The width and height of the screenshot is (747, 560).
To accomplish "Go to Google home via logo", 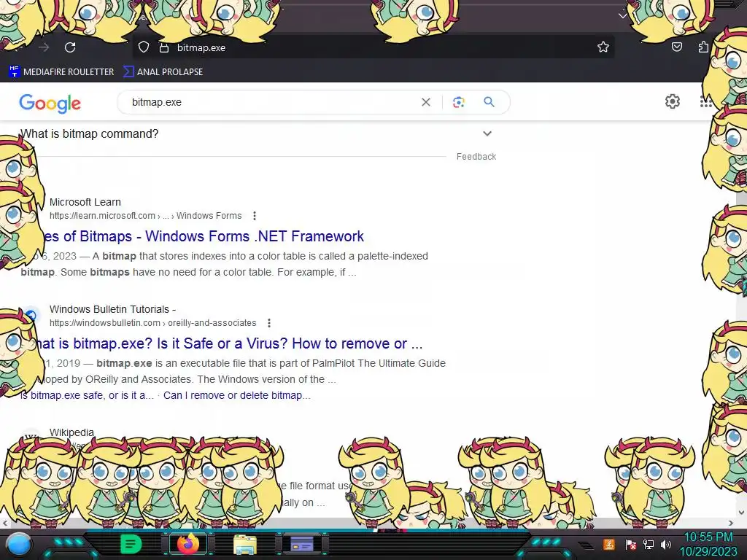I will coord(50,103).
